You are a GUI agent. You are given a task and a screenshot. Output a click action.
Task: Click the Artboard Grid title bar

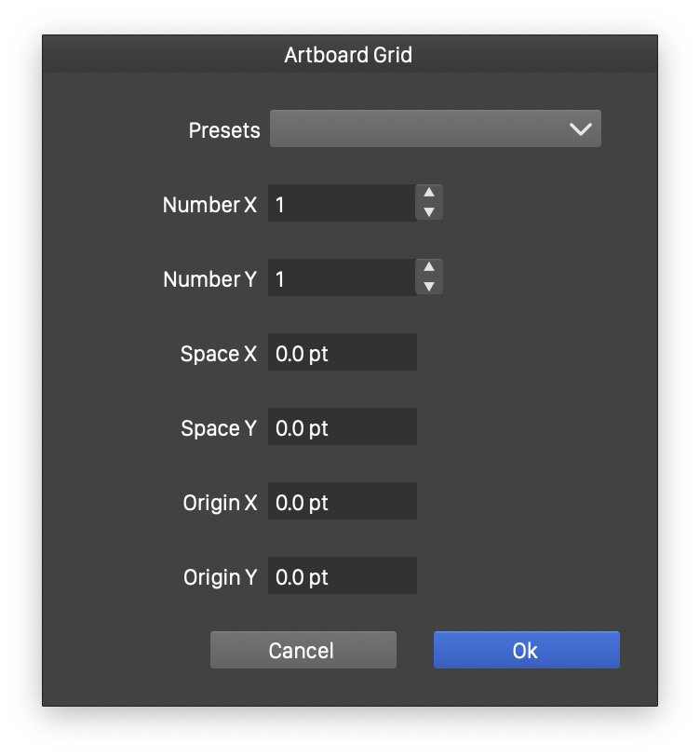(349, 55)
